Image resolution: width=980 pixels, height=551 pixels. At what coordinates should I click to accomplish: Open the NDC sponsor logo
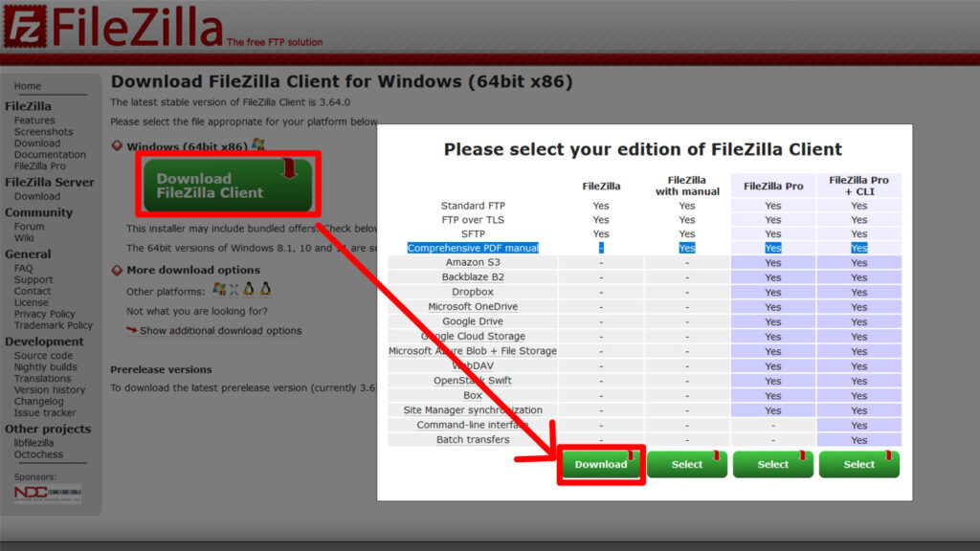[x=48, y=493]
